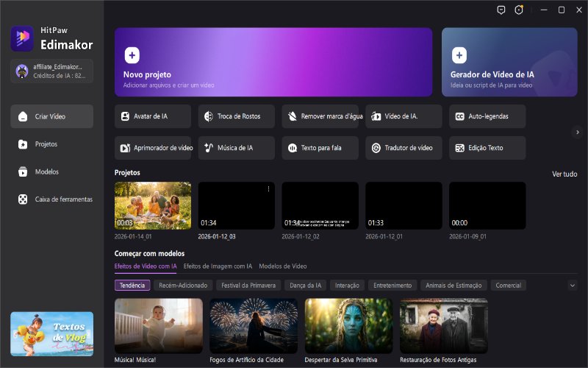
Task: Select Dança da IA category chip
Action: [x=305, y=286]
